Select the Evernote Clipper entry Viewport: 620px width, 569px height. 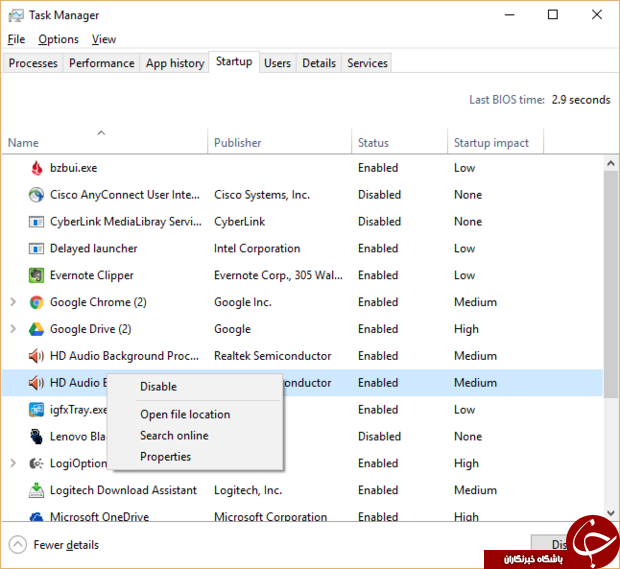[x=92, y=276]
